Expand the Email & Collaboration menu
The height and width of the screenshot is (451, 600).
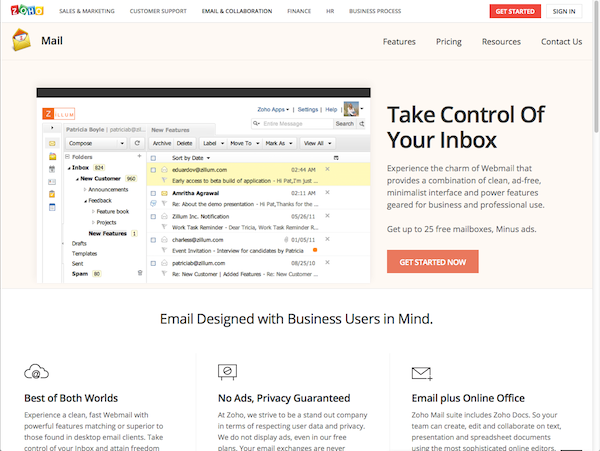point(237,11)
